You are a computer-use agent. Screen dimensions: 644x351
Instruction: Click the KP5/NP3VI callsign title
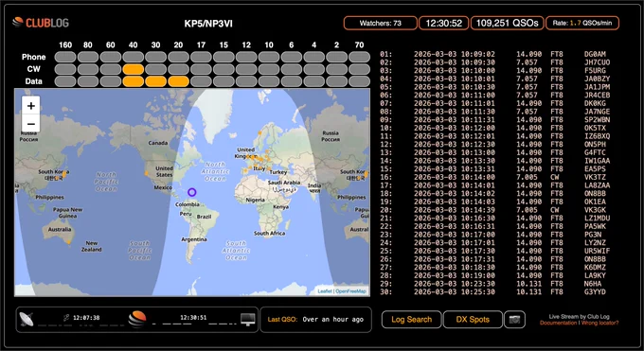208,24
